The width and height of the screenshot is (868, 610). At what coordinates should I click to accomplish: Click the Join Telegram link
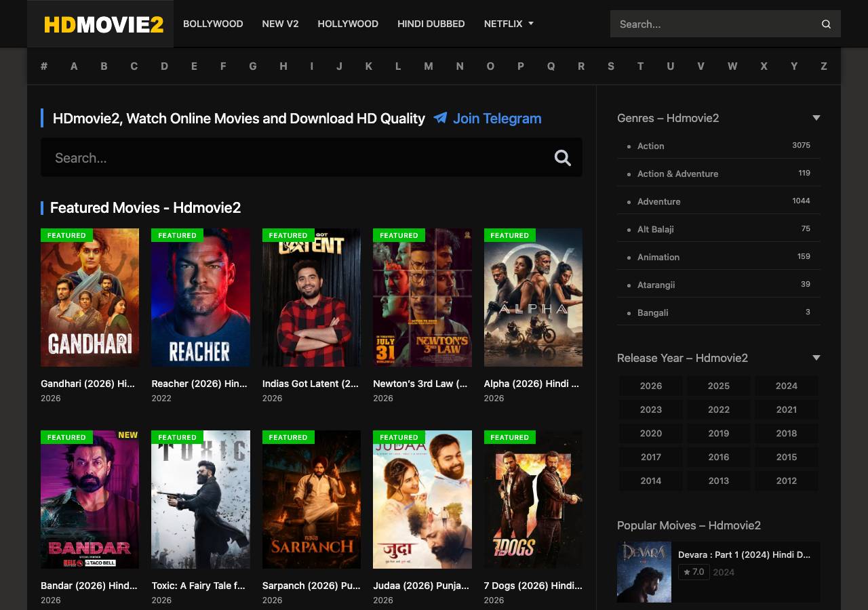click(x=497, y=119)
